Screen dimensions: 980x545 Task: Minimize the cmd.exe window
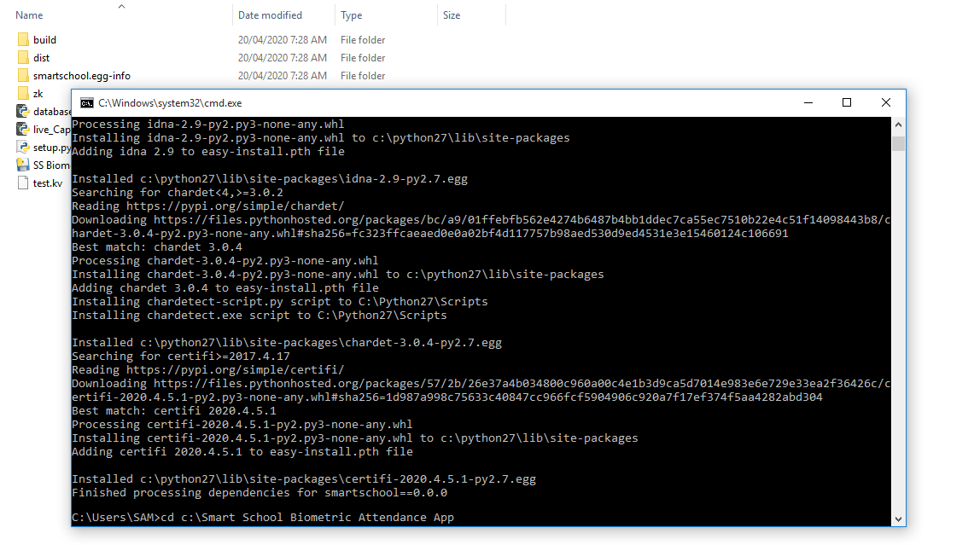[x=808, y=103]
